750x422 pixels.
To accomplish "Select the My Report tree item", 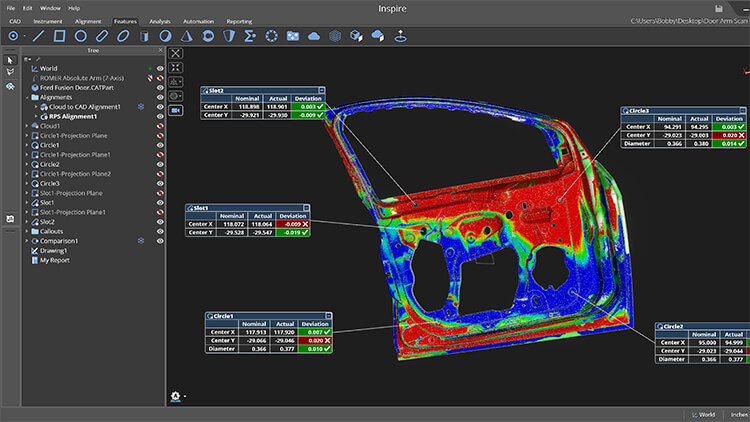I will [x=55, y=260].
